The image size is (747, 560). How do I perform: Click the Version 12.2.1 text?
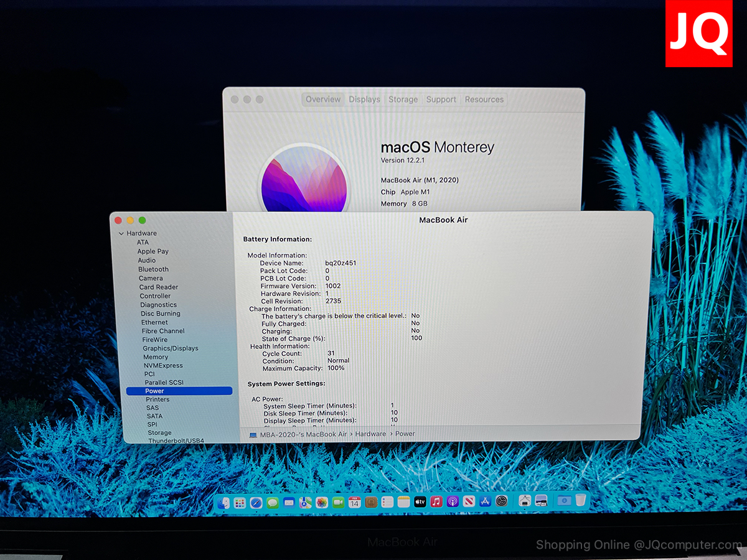403,161
